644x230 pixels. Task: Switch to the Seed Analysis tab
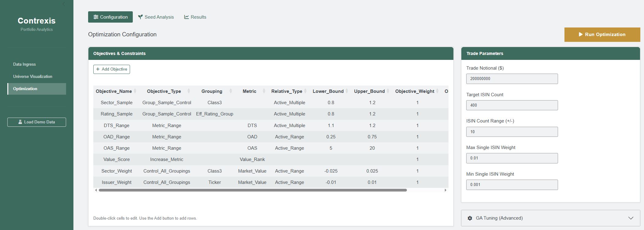[x=156, y=17]
